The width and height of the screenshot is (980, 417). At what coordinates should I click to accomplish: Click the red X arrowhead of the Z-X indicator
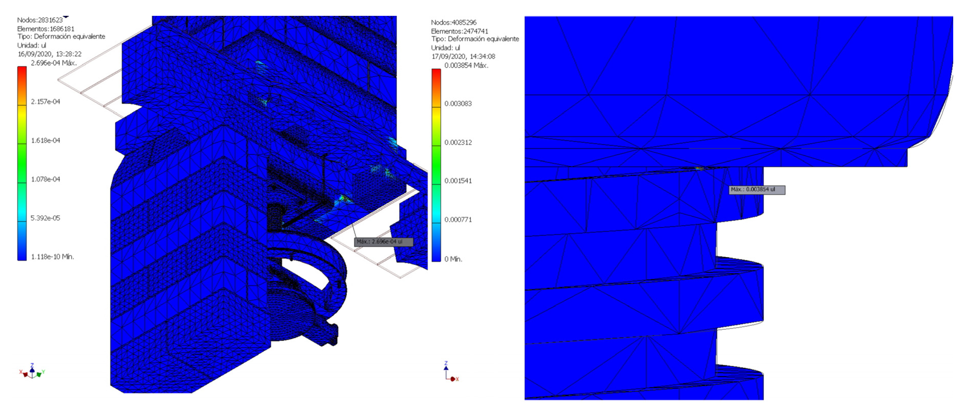(454, 379)
